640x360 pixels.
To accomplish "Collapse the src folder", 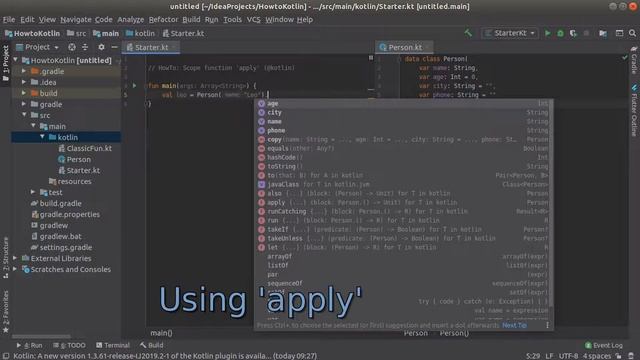I will (24, 115).
